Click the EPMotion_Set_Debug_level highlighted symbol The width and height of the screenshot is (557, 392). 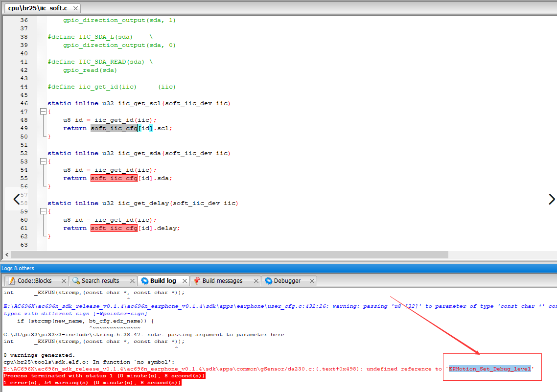click(x=490, y=369)
